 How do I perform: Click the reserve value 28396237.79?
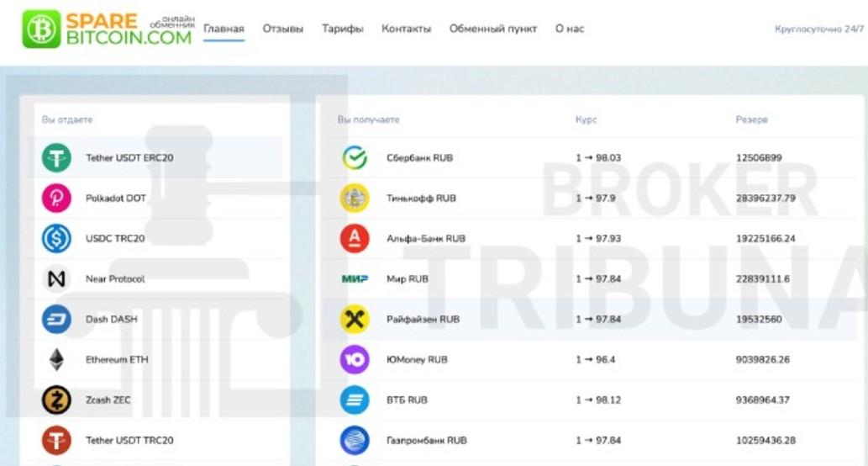(765, 199)
